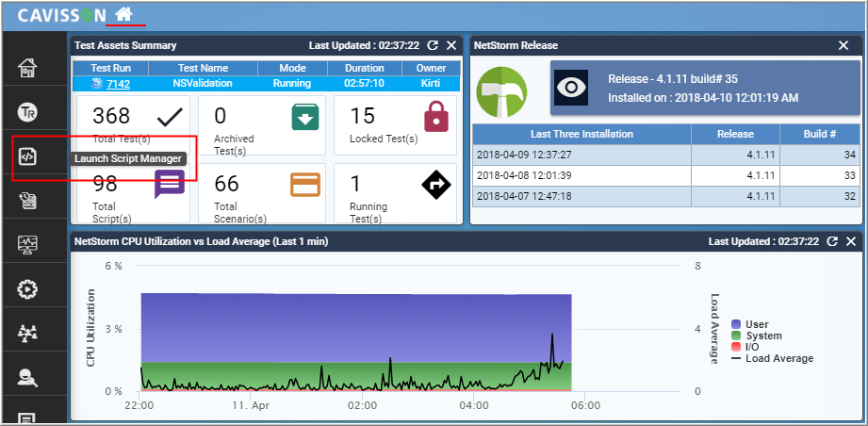Click the Running Tests direction arrow icon
Screen dimensions: 868x426
pyautogui.click(x=436, y=185)
